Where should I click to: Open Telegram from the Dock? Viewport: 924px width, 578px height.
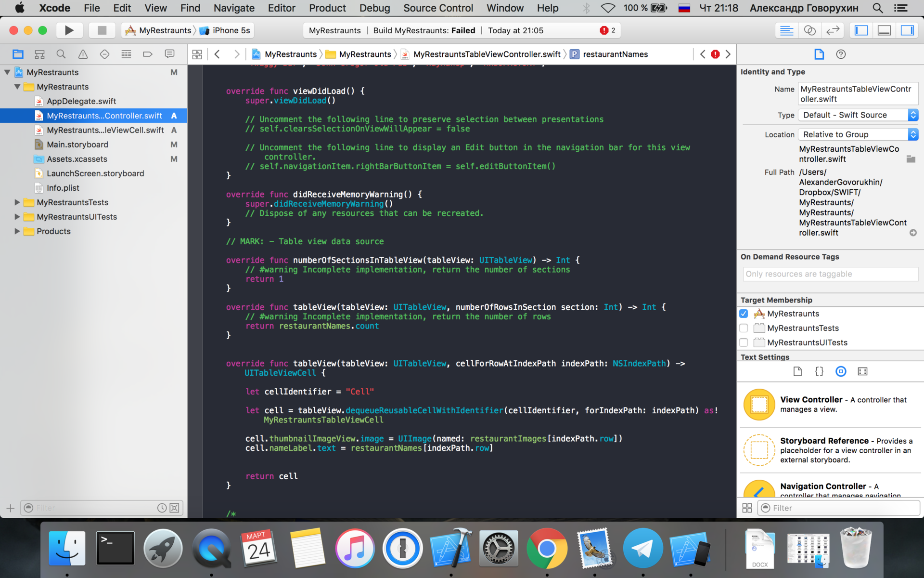point(642,548)
